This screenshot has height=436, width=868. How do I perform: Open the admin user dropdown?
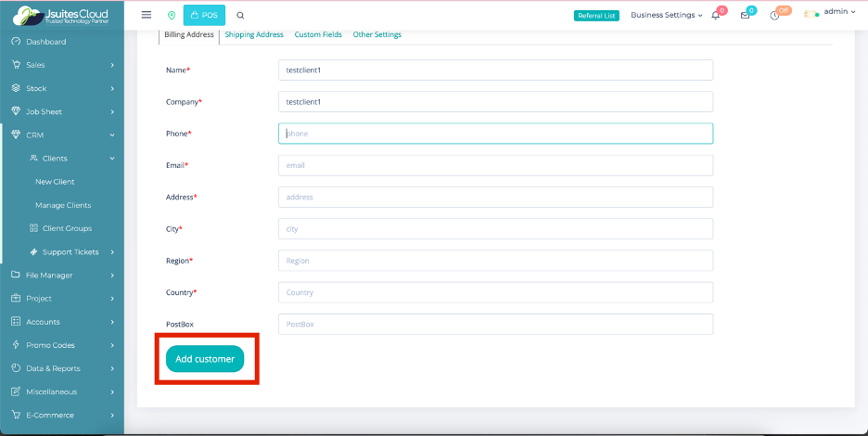tap(838, 13)
